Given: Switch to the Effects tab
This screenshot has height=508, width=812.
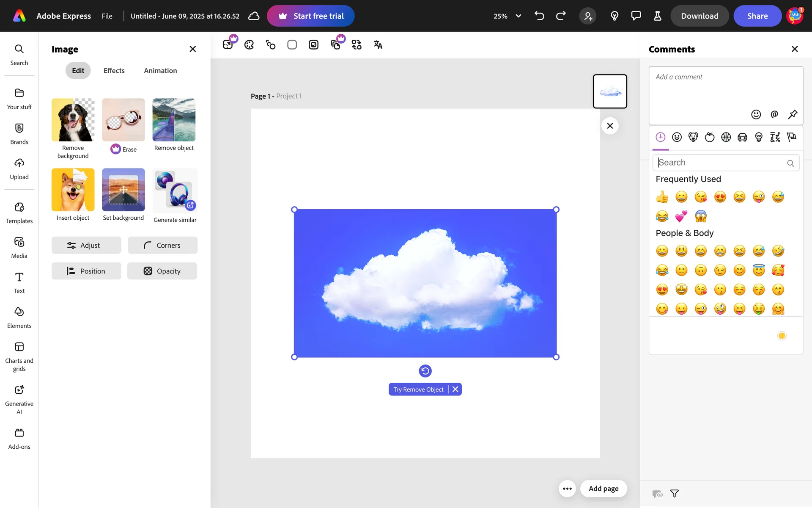Looking at the screenshot, I should [x=114, y=71].
